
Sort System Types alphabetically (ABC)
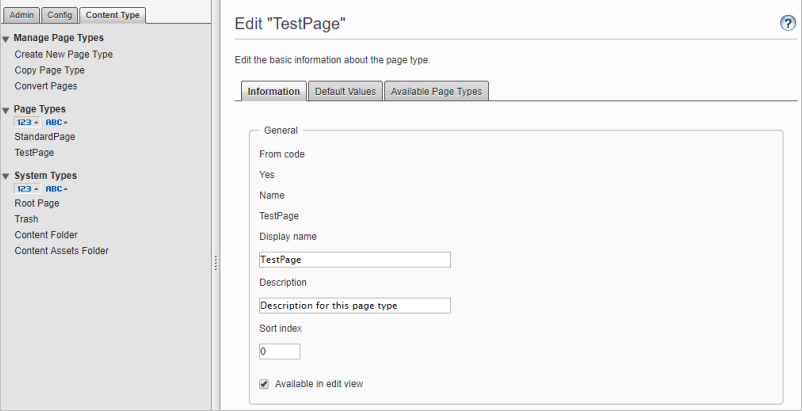click(56, 189)
